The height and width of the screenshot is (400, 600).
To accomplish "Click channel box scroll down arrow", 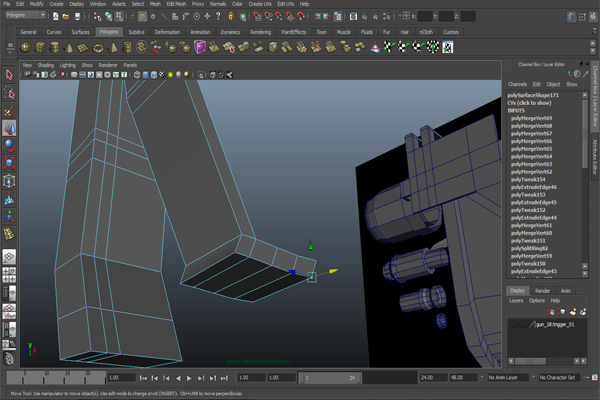I will pyautogui.click(x=585, y=274).
